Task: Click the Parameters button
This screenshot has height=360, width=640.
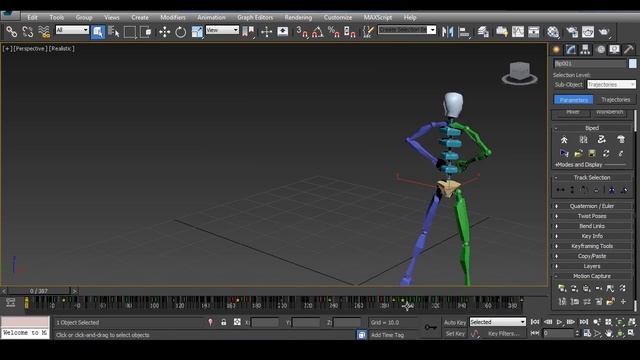Action: [573, 100]
